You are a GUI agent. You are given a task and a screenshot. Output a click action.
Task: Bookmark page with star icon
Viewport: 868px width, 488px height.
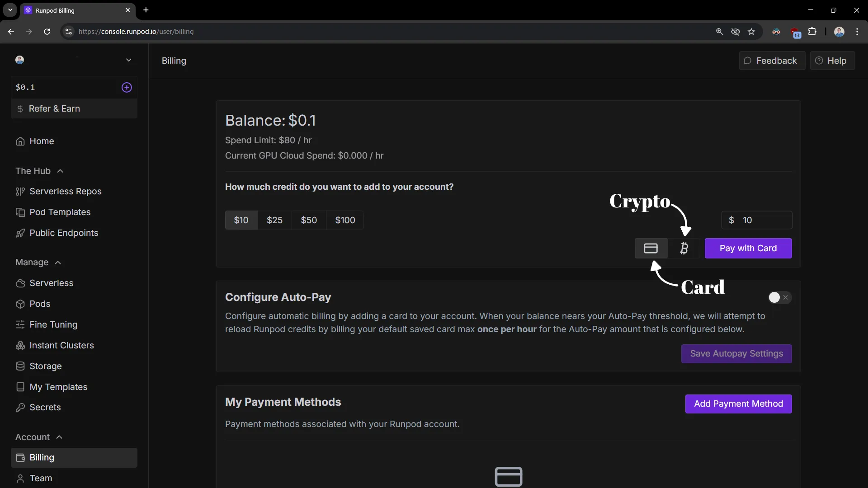[751, 32]
